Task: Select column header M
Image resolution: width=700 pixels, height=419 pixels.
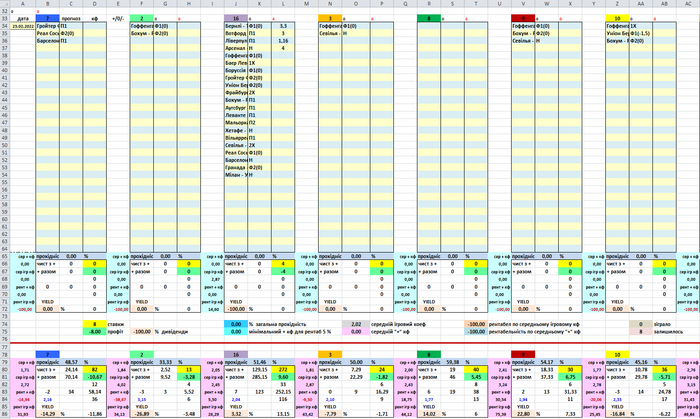Action: click(x=306, y=4)
